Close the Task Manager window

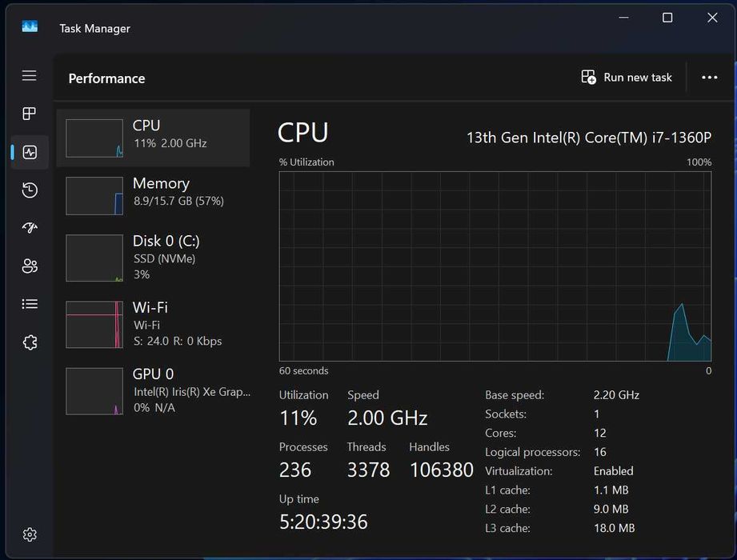click(712, 18)
